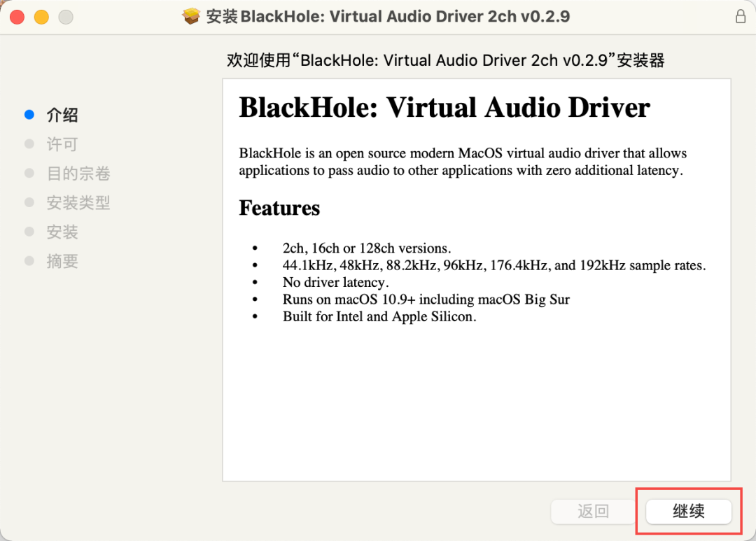Select the 目的宗卷 step in sidebar

pos(78,174)
